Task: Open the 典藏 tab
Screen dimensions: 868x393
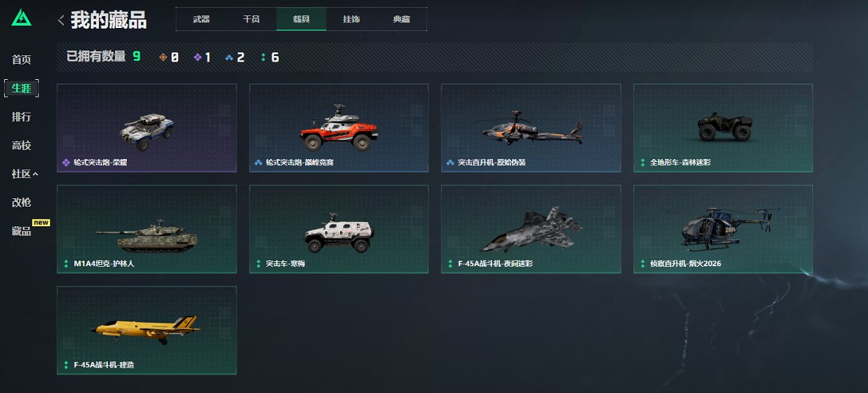Action: (401, 20)
